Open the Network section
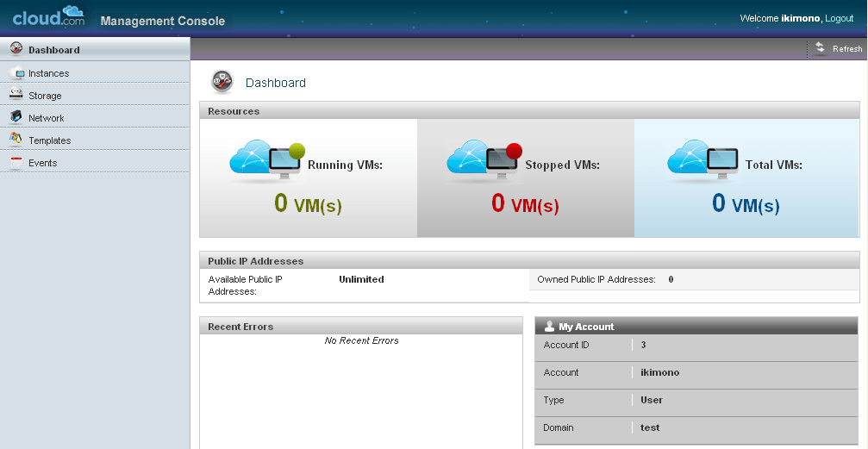 tap(95, 117)
